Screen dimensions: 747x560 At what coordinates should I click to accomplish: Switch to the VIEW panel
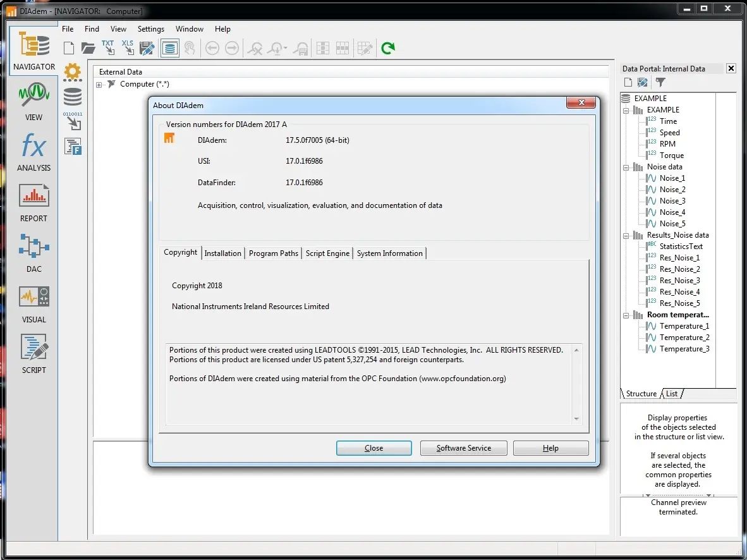(x=34, y=101)
